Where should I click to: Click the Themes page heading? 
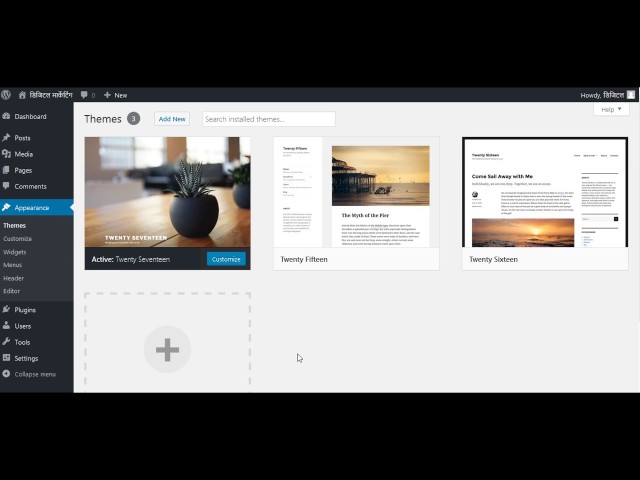click(x=103, y=119)
